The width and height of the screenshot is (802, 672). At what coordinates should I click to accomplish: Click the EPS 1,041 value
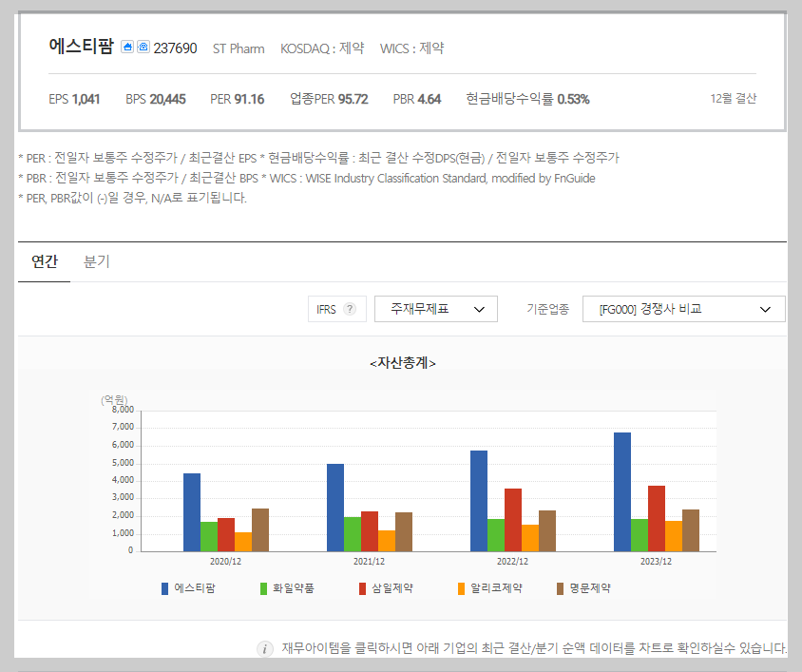pos(74,99)
